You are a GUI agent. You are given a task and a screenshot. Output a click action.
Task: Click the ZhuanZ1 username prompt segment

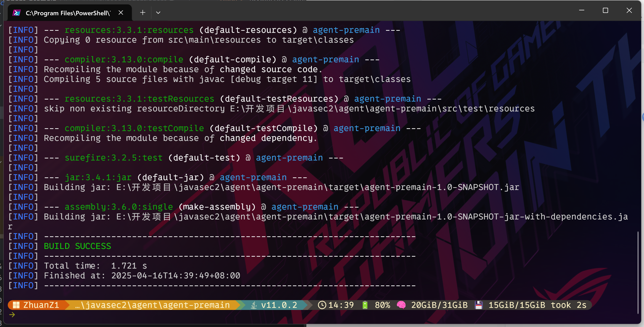(41, 305)
